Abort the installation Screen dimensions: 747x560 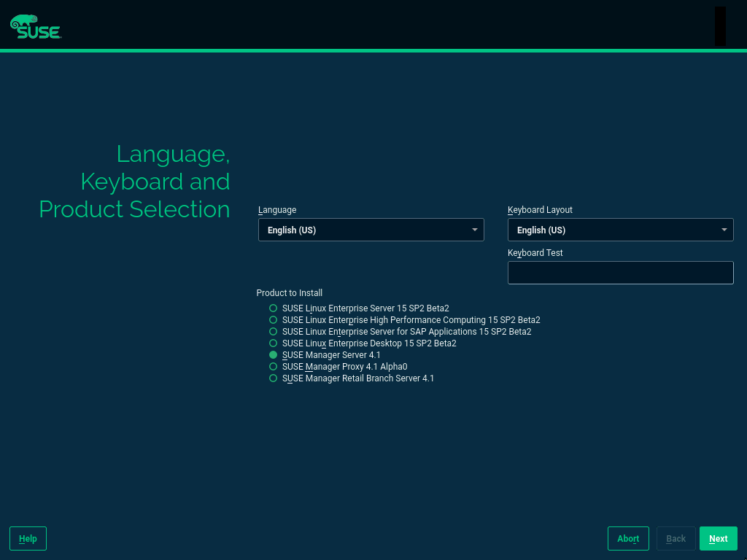(x=628, y=539)
